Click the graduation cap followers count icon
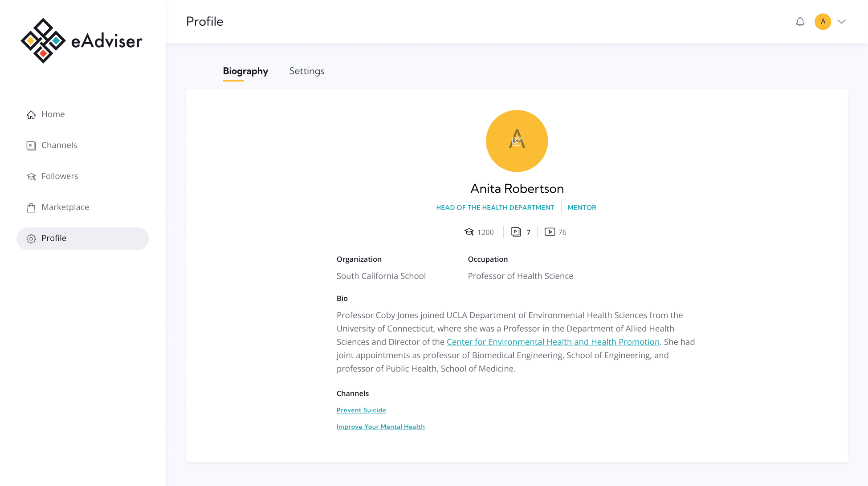The image size is (868, 486). (x=469, y=232)
